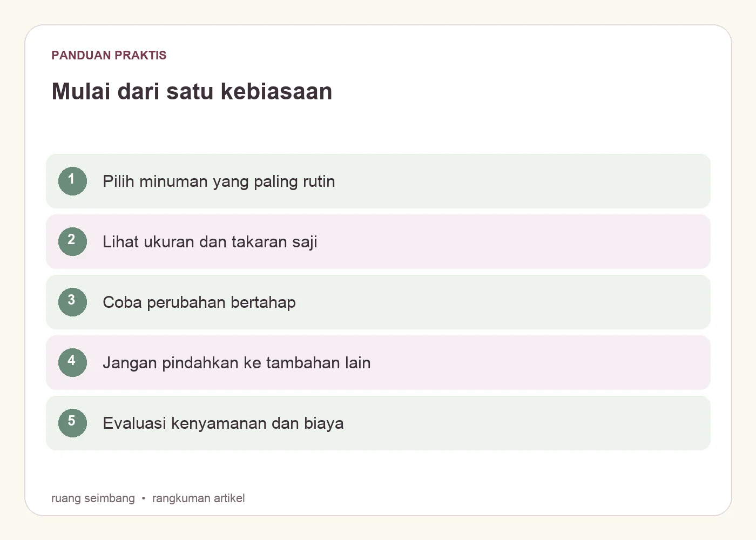Click the "rangkuman artikel" footer text
Viewport: 756px width, 540px height.
pos(198,498)
